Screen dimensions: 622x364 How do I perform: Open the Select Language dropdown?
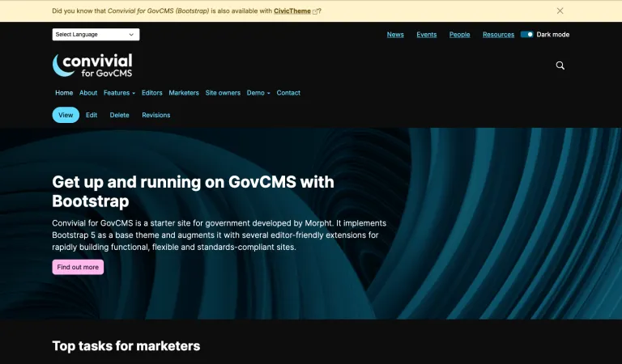coord(96,35)
